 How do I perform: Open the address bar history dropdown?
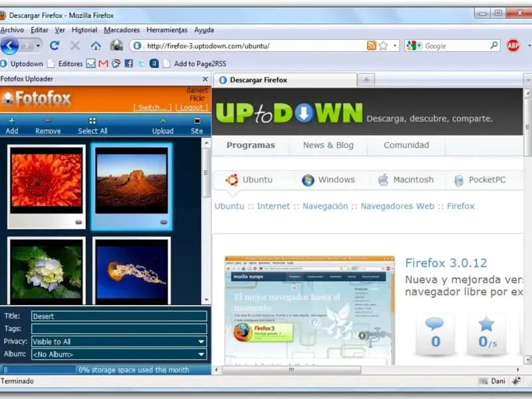394,45
